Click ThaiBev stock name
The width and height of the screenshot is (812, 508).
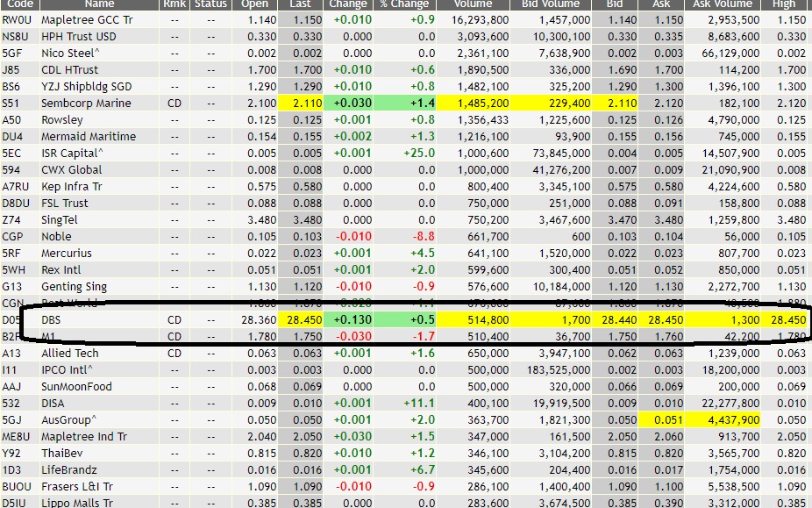point(62,453)
